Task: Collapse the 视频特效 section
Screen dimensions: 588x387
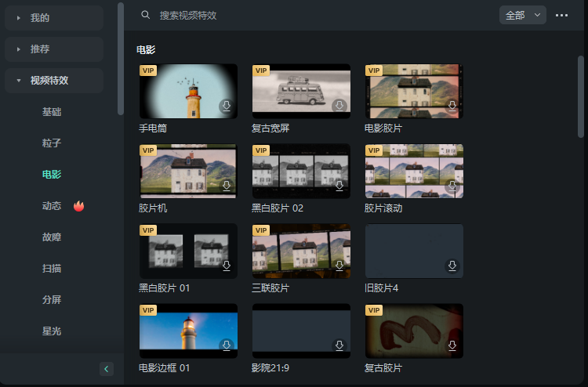Action: pyautogui.click(x=54, y=81)
